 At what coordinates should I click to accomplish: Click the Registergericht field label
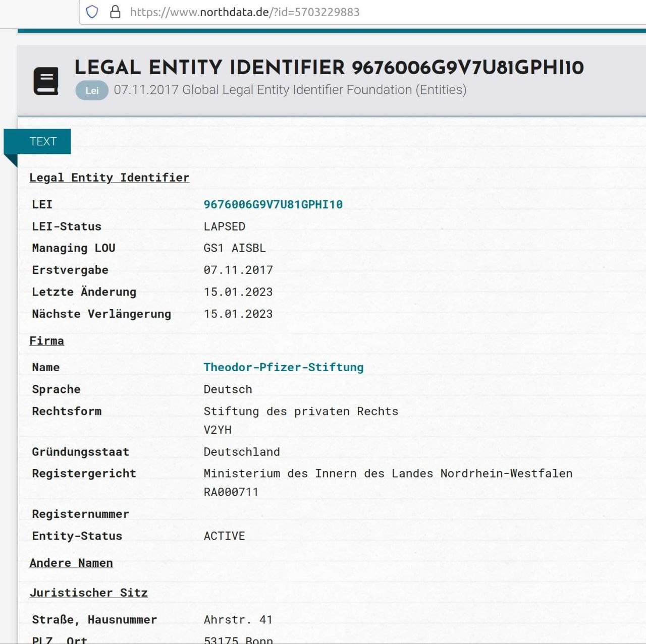[84, 474]
